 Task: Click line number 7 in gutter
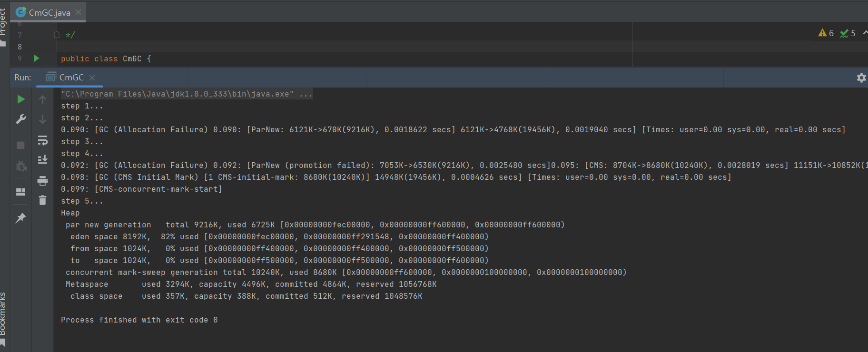click(20, 35)
